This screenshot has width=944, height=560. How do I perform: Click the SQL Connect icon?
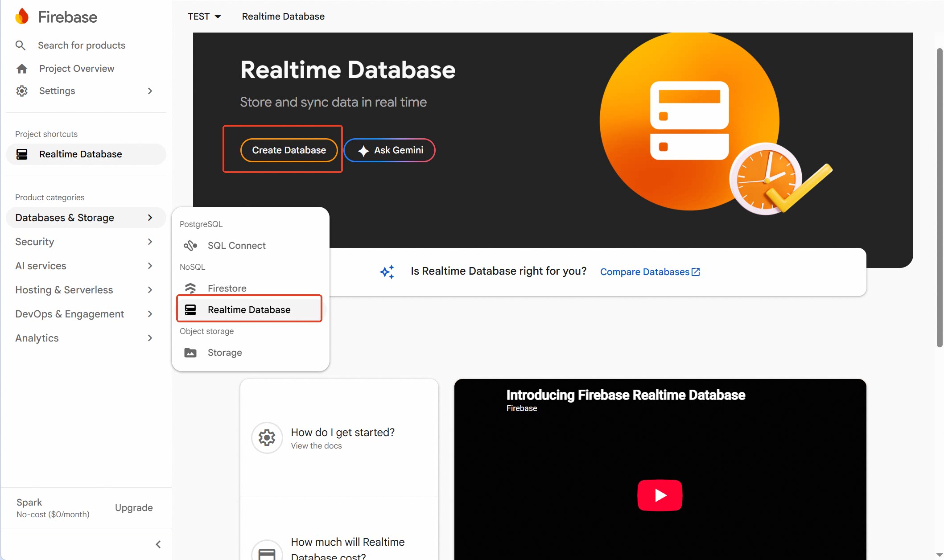pos(190,246)
